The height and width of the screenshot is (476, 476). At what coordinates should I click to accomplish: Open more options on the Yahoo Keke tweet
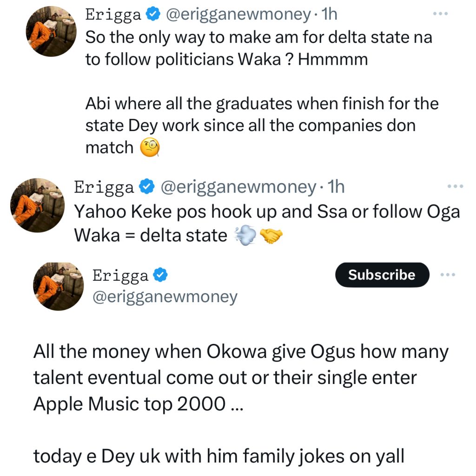pos(455,187)
